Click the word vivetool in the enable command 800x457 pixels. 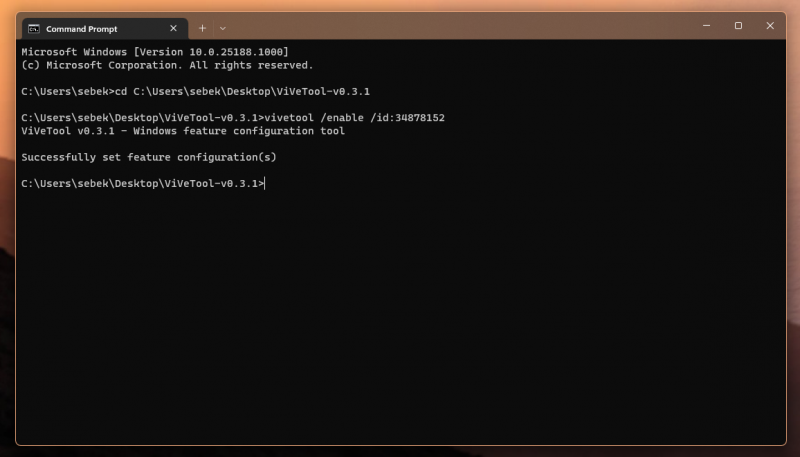(289, 118)
